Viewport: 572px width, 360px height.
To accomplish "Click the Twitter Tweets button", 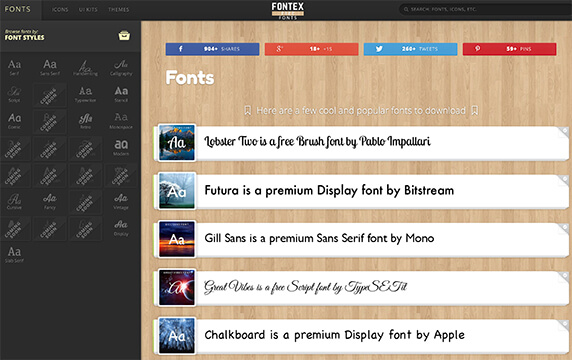I will pos(410,49).
